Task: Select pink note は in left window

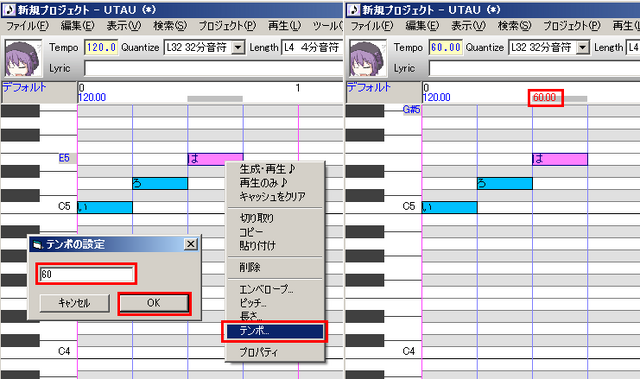Action: pyautogui.click(x=216, y=159)
